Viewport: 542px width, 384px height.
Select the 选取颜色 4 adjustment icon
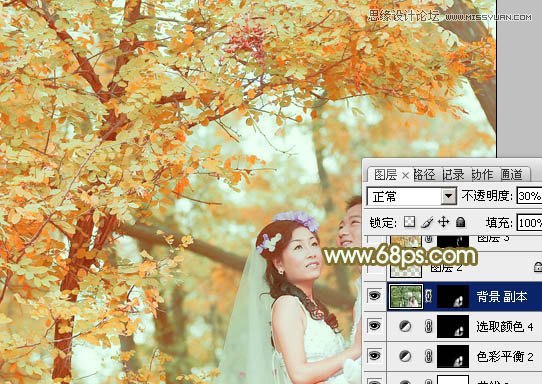point(405,326)
